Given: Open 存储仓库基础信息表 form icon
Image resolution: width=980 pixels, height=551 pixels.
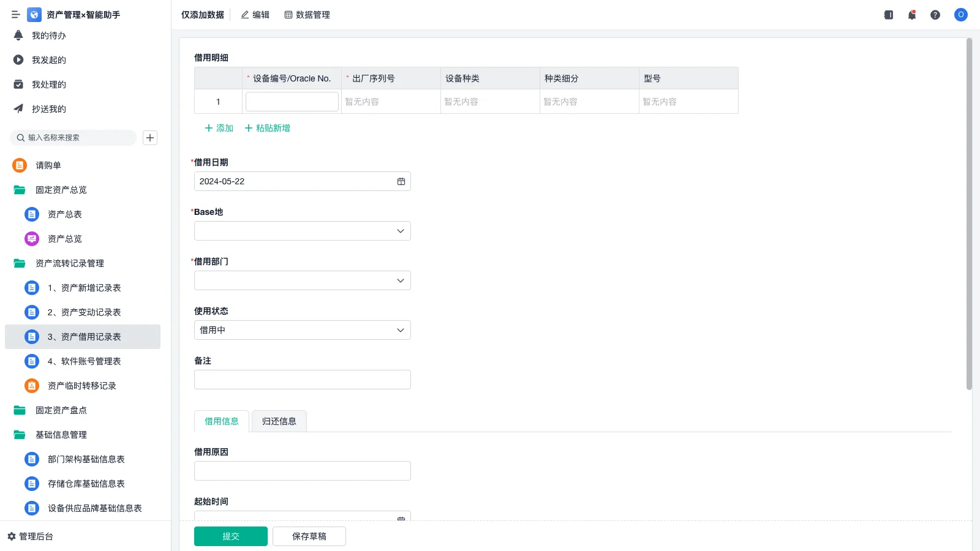Looking at the screenshot, I should tap(32, 484).
